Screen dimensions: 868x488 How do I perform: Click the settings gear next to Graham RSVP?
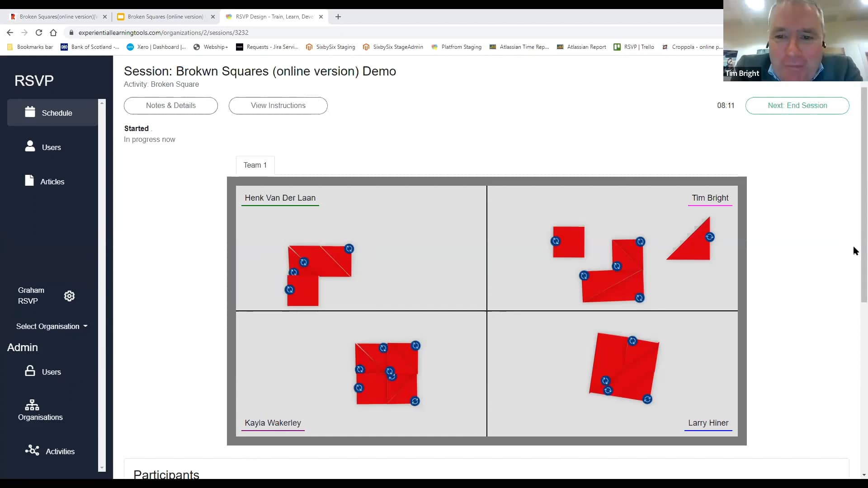69,296
